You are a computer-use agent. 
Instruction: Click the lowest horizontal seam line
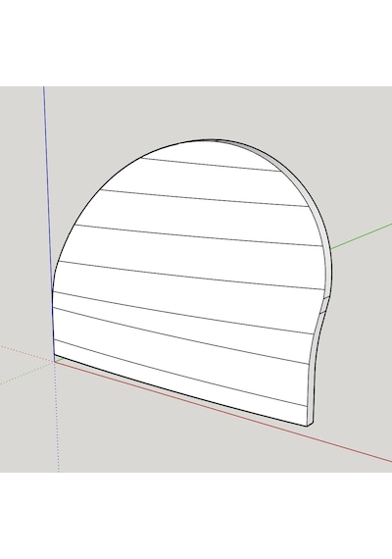(180, 373)
